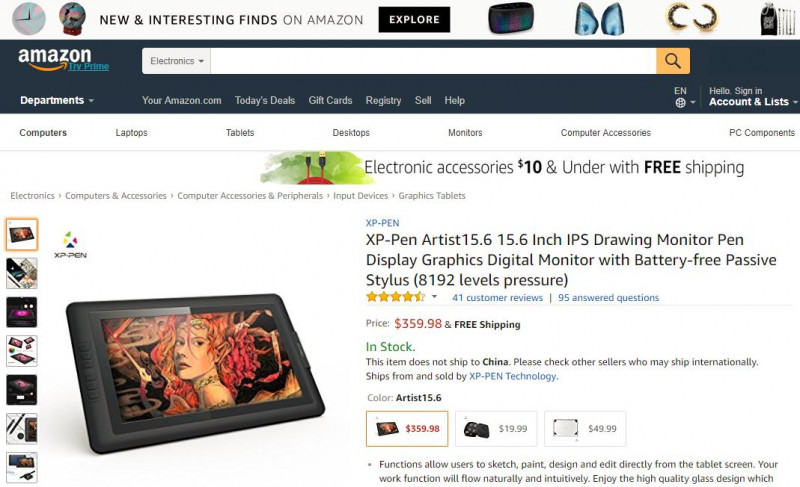Click the speaker product in top banner

[511, 18]
